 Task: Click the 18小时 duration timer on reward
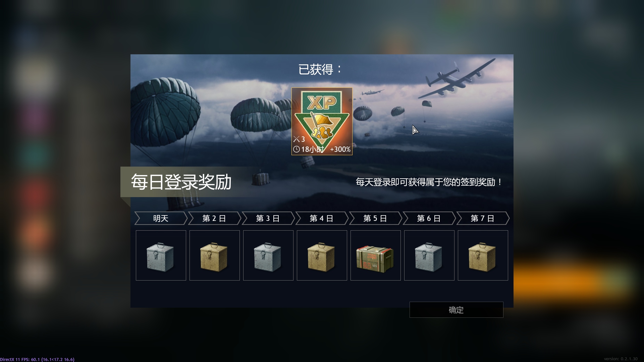[309, 149]
